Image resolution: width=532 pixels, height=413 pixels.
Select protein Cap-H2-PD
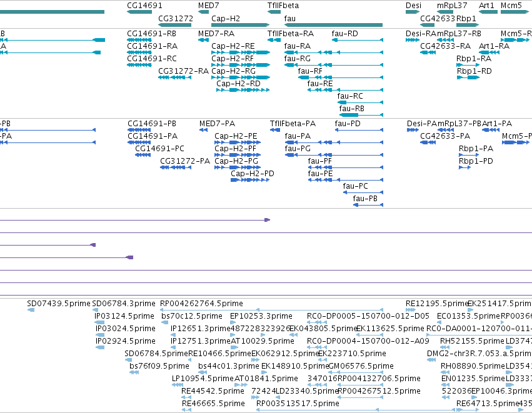coord(253,173)
